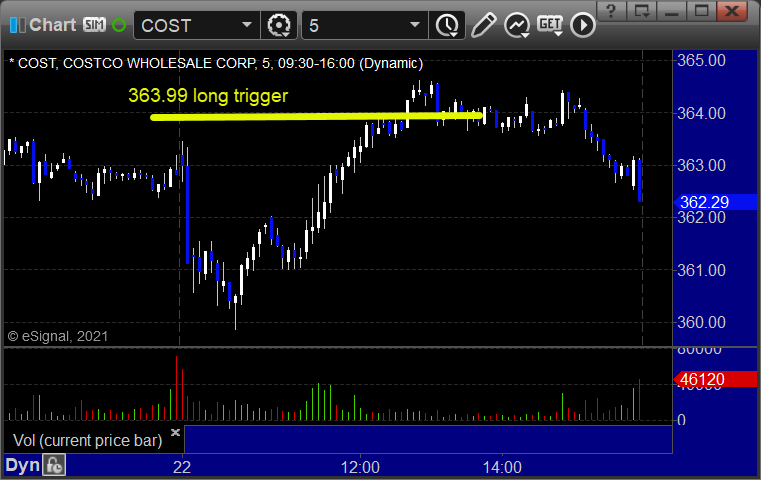Click the Chart window icon
Image resolution: width=761 pixels, height=480 pixels.
point(17,25)
